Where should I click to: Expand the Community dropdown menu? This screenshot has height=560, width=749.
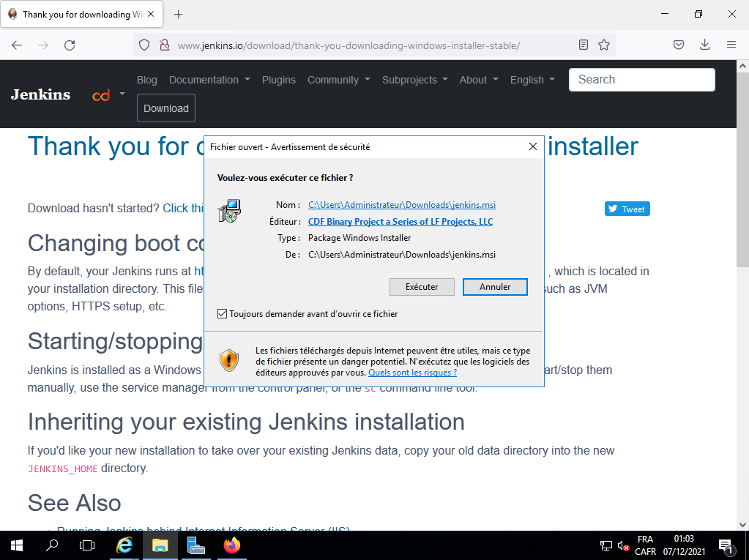click(338, 80)
